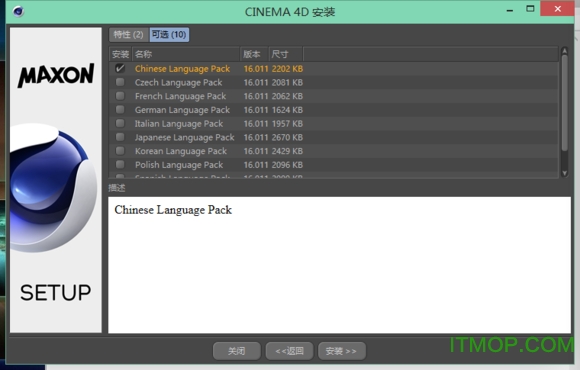Image resolution: width=580 pixels, height=370 pixels.
Task: Enable the French Language Pack checkbox
Action: tap(120, 96)
